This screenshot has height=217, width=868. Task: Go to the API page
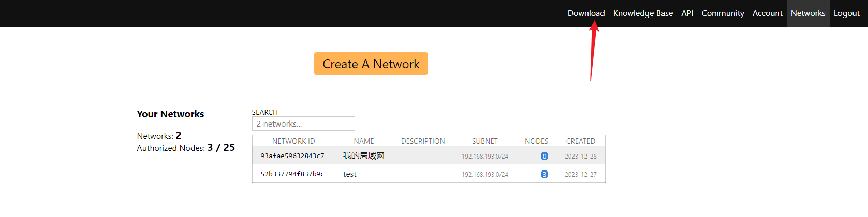687,13
